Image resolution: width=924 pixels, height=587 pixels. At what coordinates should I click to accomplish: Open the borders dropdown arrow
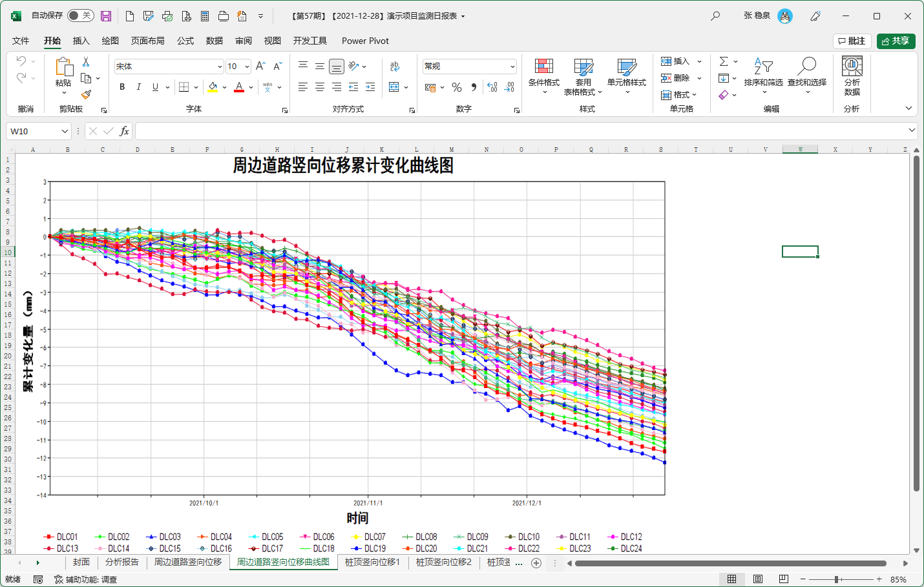coord(196,87)
